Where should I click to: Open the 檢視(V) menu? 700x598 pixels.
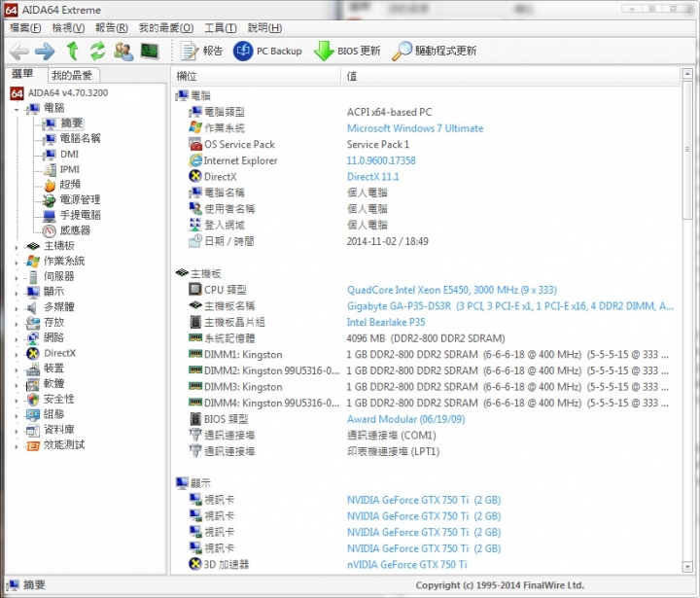(68, 27)
